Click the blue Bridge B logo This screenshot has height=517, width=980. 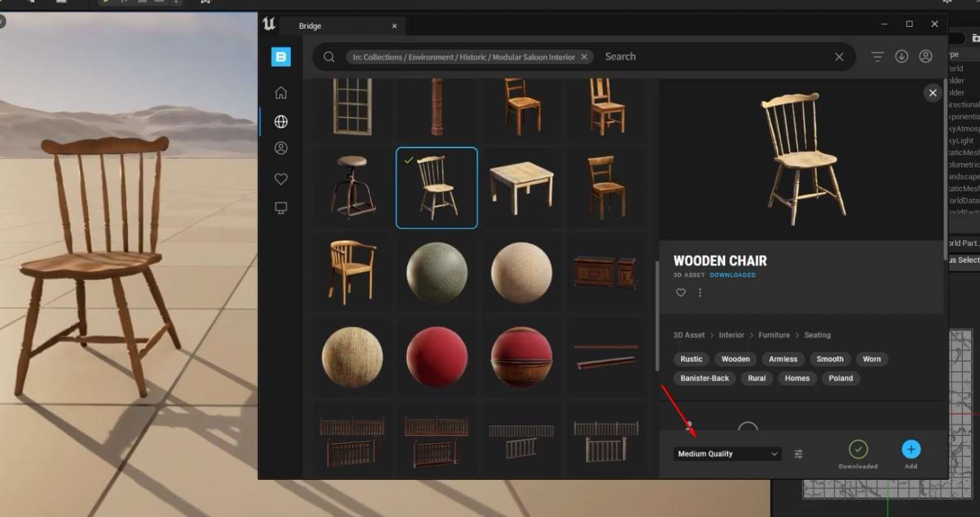click(281, 57)
